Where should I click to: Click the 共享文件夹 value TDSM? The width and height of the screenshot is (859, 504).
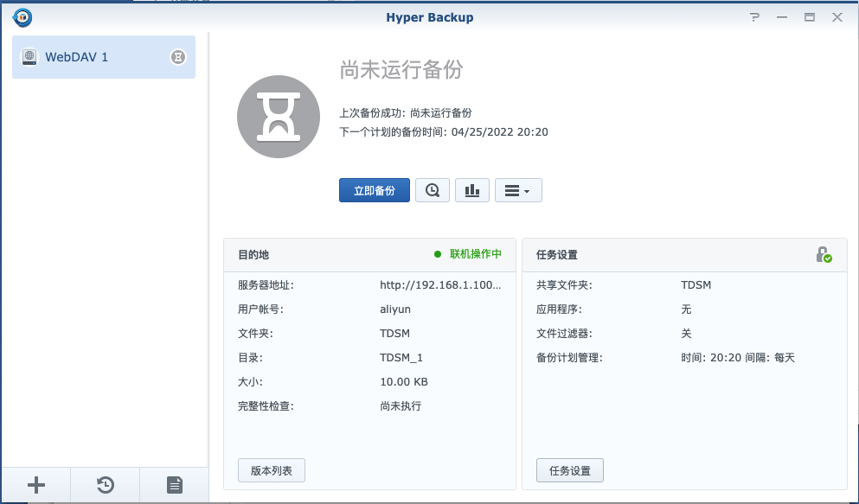(x=696, y=285)
